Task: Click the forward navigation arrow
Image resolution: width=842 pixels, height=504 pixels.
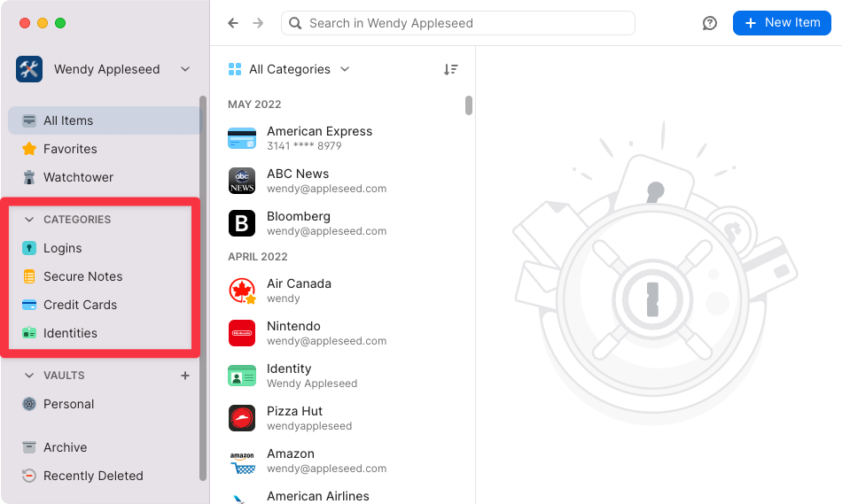Action: click(x=258, y=23)
